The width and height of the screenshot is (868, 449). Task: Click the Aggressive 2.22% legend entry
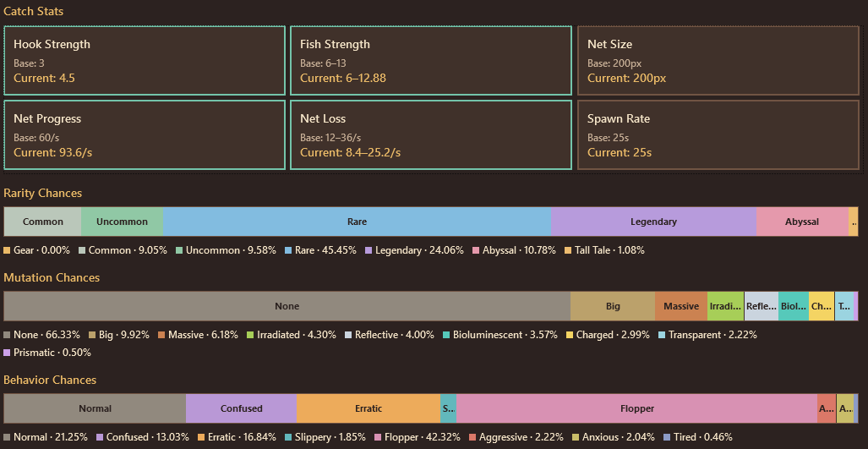(x=516, y=437)
